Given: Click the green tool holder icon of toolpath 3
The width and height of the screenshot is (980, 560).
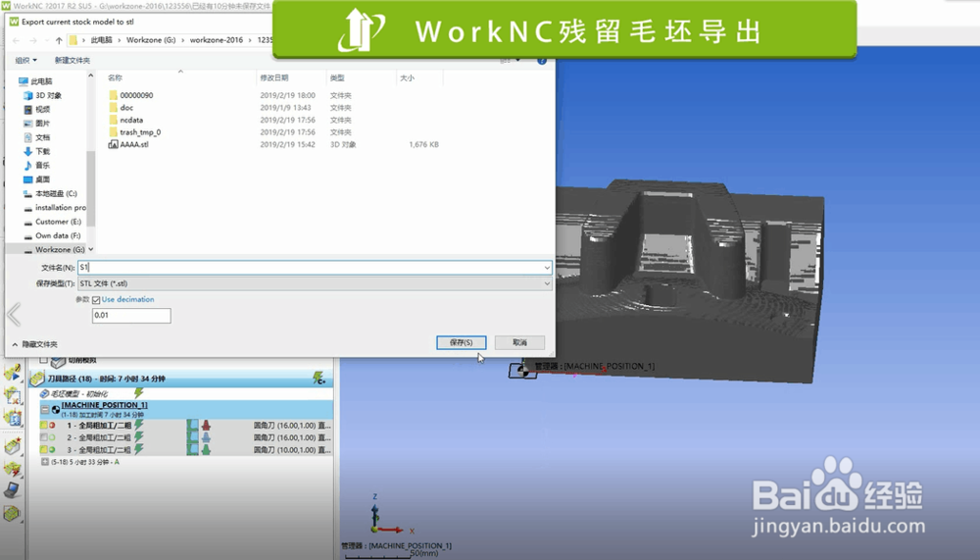Looking at the screenshot, I should pos(206,449).
